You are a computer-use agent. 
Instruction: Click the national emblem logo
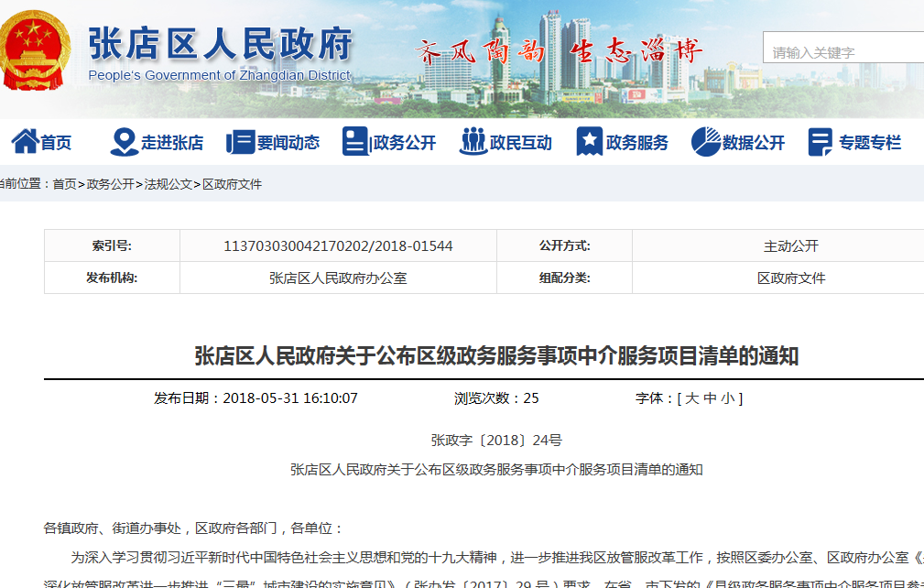tap(37, 50)
